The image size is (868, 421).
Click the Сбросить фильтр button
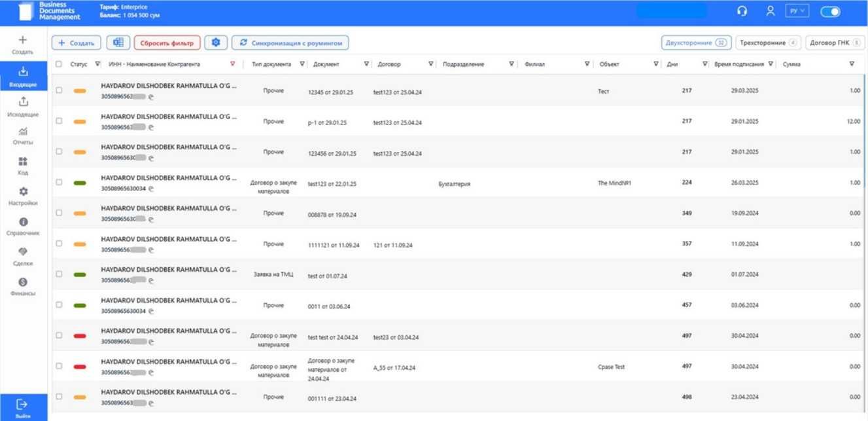[167, 43]
